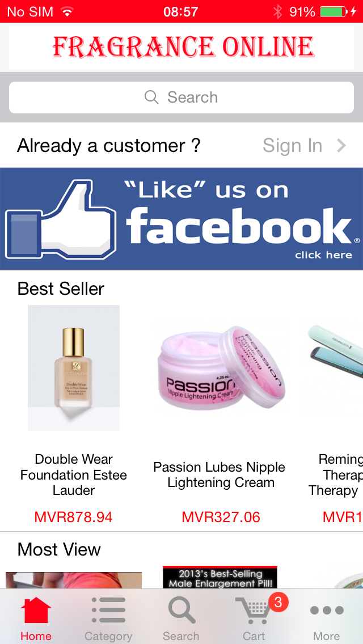This screenshot has width=363, height=644.
Task: Tap the cart badge showing 3
Action: point(278,602)
